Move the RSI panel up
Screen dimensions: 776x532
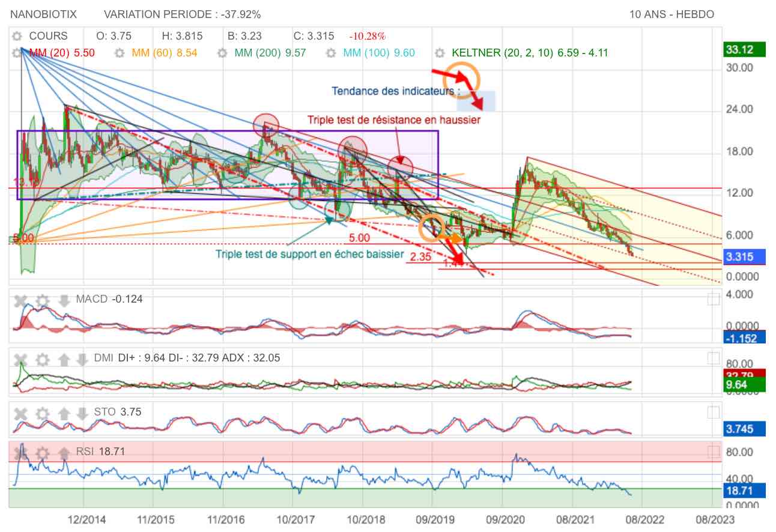click(64, 452)
